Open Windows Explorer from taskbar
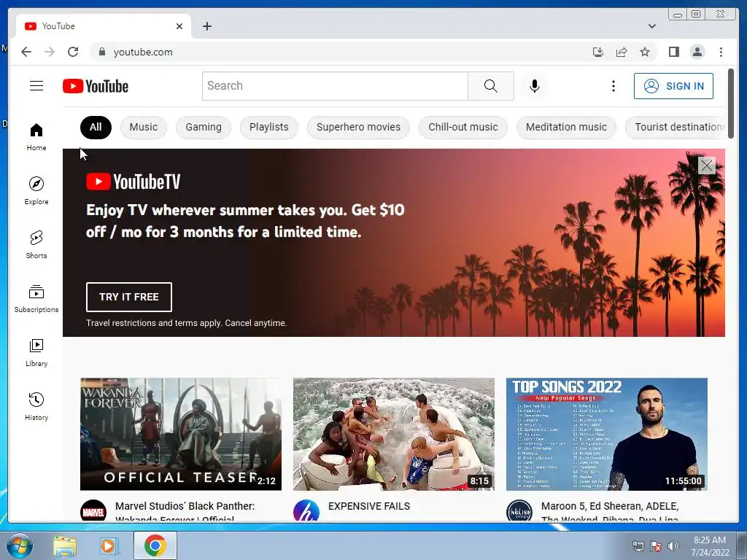The image size is (747, 560). (65, 546)
